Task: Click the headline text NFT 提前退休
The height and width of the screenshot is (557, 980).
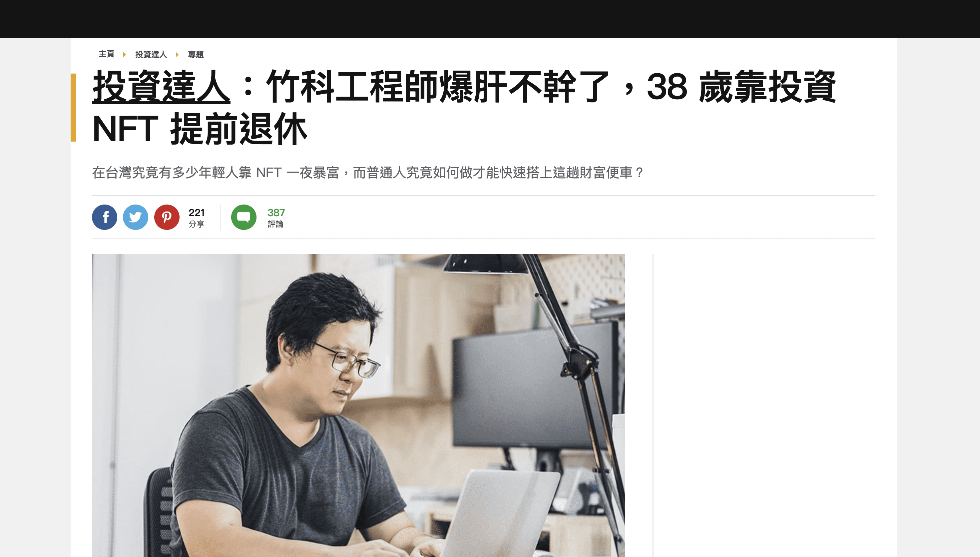Action: click(200, 129)
